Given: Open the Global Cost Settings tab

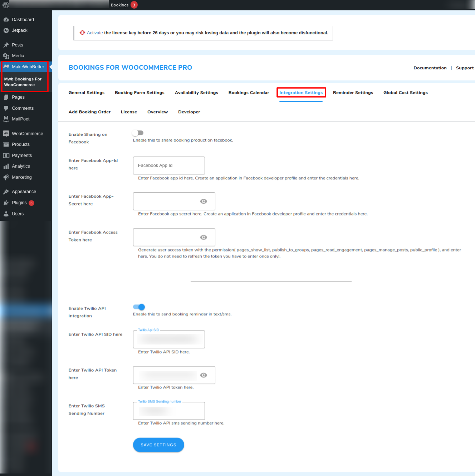Looking at the screenshot, I should tap(406, 93).
